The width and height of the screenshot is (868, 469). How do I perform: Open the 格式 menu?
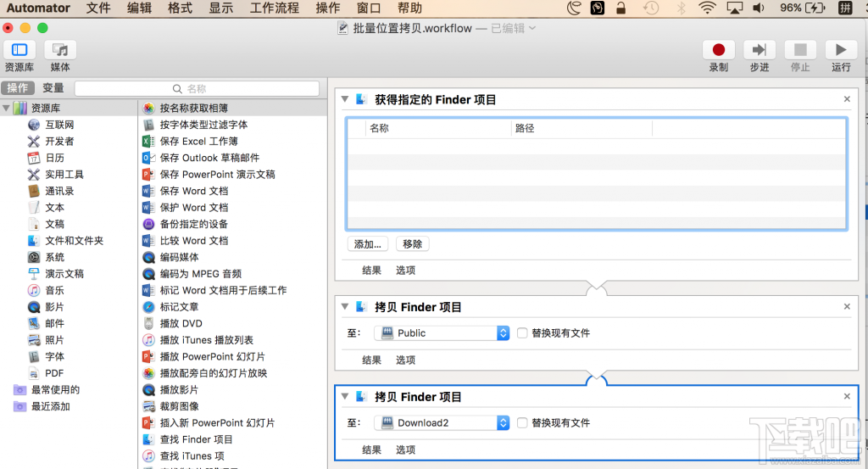pyautogui.click(x=180, y=8)
